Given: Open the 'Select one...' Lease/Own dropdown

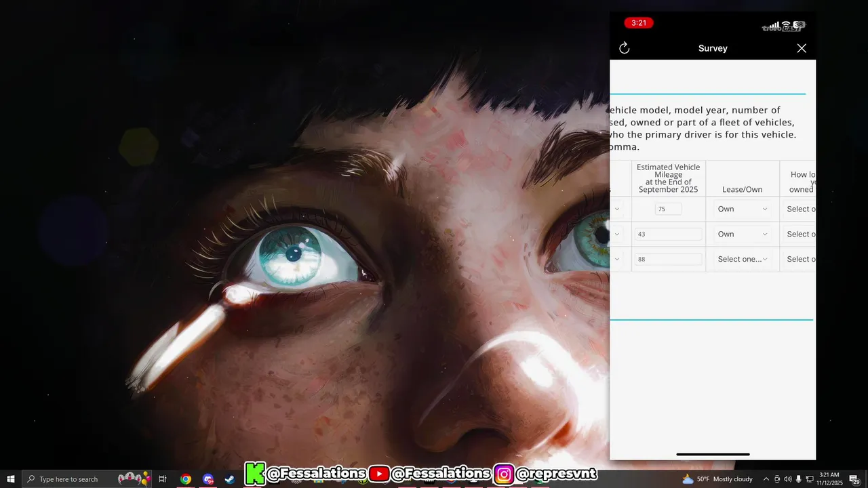Looking at the screenshot, I should [743, 259].
